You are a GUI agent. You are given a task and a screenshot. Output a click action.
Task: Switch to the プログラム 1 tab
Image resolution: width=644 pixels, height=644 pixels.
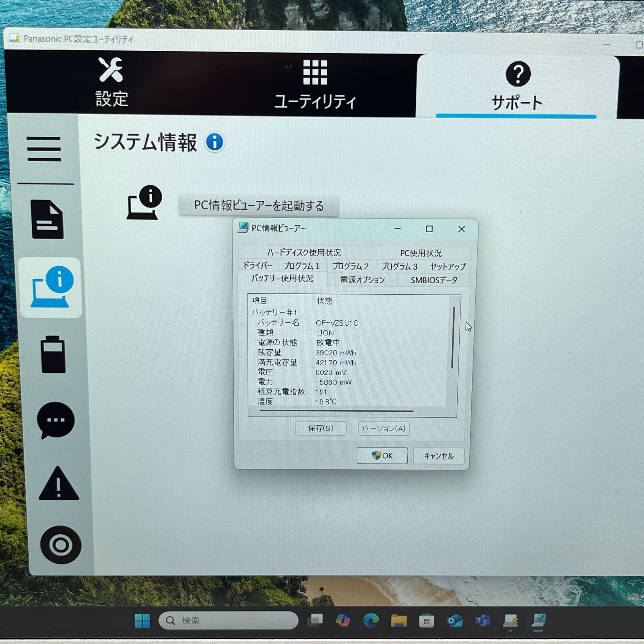tap(301, 266)
